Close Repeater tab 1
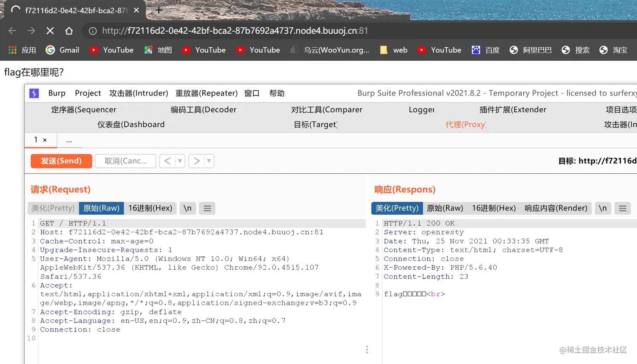The width and height of the screenshot is (637, 364). (x=45, y=140)
